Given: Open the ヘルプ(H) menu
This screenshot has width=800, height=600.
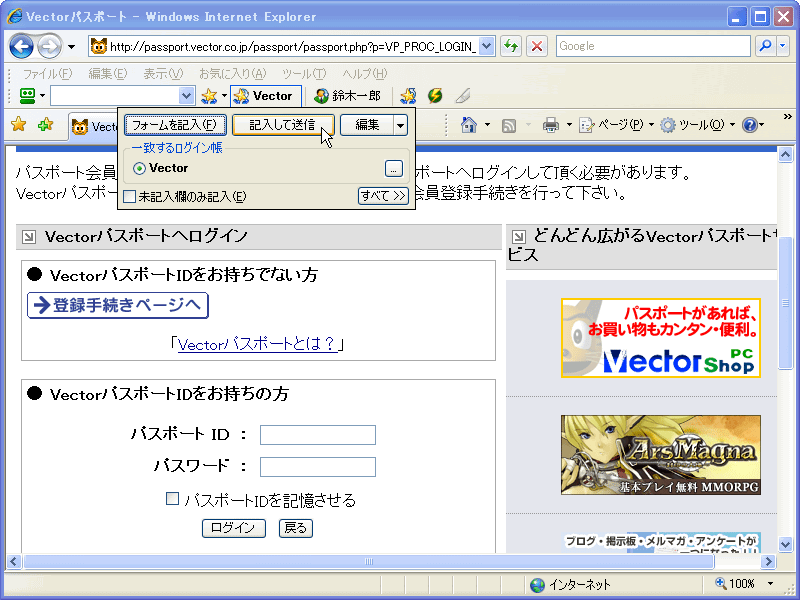Looking at the screenshot, I should pos(365,73).
